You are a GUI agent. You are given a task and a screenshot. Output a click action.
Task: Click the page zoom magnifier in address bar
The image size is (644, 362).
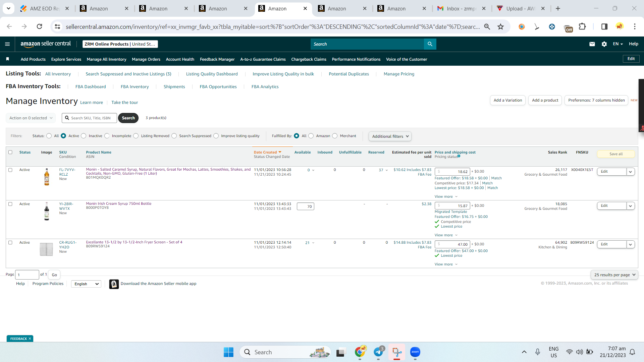pos(487,26)
